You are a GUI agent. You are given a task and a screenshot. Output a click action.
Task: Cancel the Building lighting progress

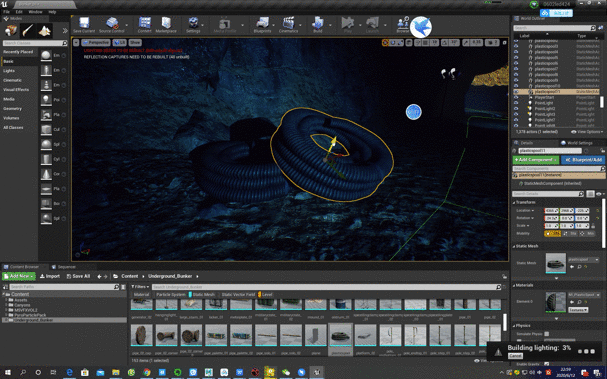point(515,356)
